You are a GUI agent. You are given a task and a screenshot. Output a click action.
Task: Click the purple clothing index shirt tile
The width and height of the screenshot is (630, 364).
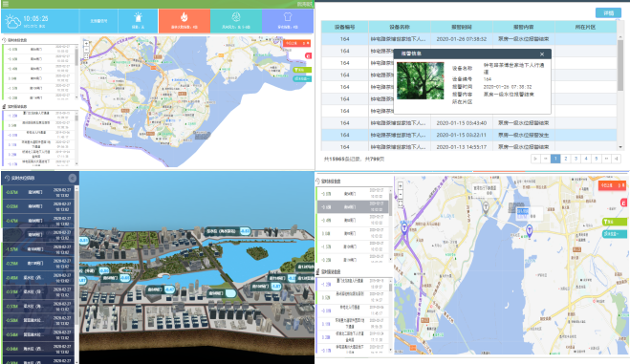point(288,21)
